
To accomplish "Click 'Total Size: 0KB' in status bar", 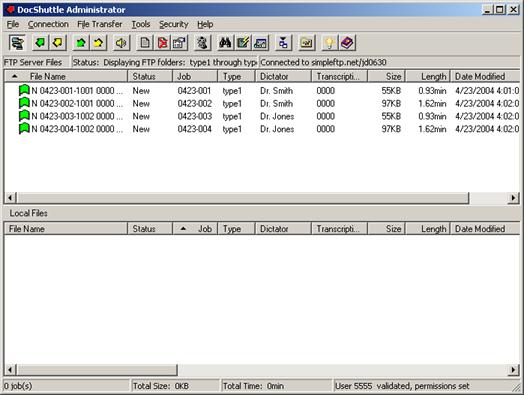I will (x=161, y=386).
